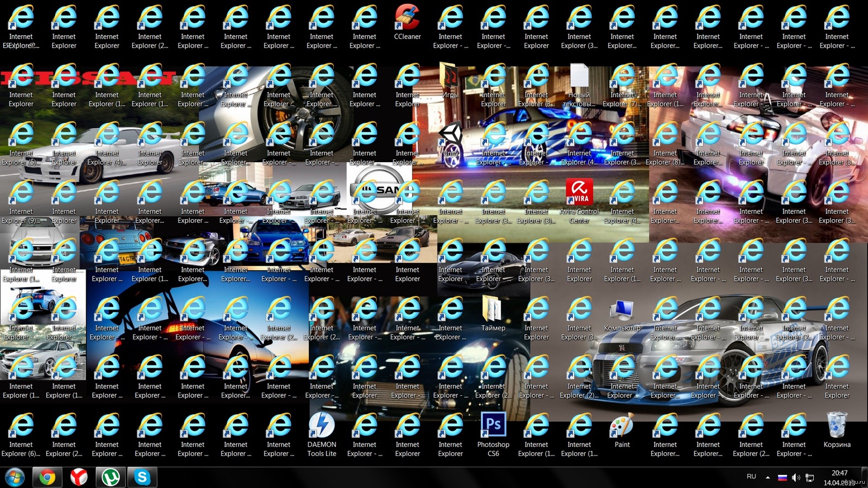The width and height of the screenshot is (868, 488).
Task: Open the volume speaker control in tray
Action: coord(796,477)
